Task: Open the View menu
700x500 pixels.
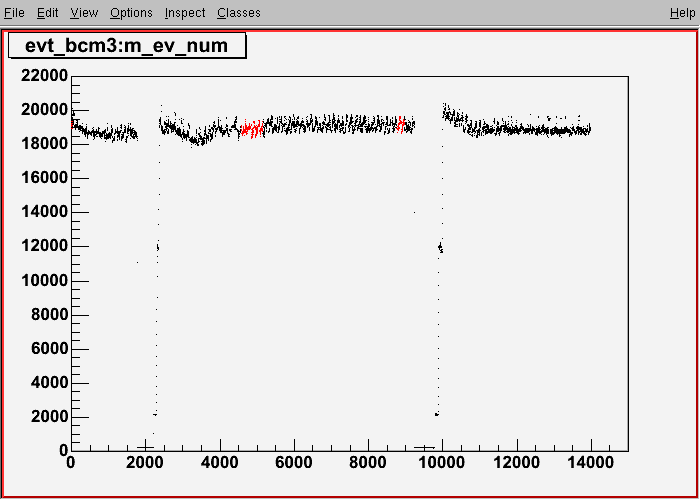Action: pos(84,13)
